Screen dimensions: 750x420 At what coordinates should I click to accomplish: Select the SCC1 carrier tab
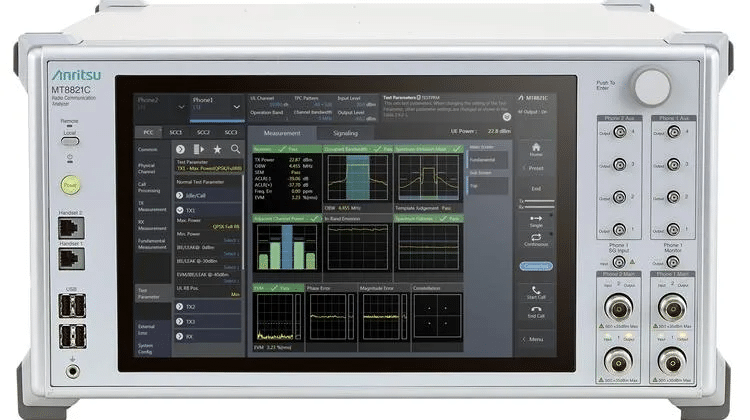[175, 132]
